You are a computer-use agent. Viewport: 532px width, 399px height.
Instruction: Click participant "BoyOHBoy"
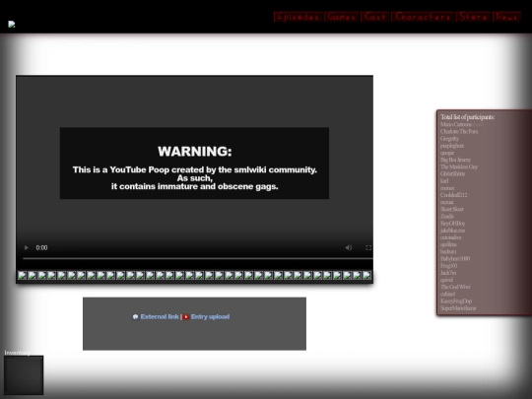pos(452,224)
